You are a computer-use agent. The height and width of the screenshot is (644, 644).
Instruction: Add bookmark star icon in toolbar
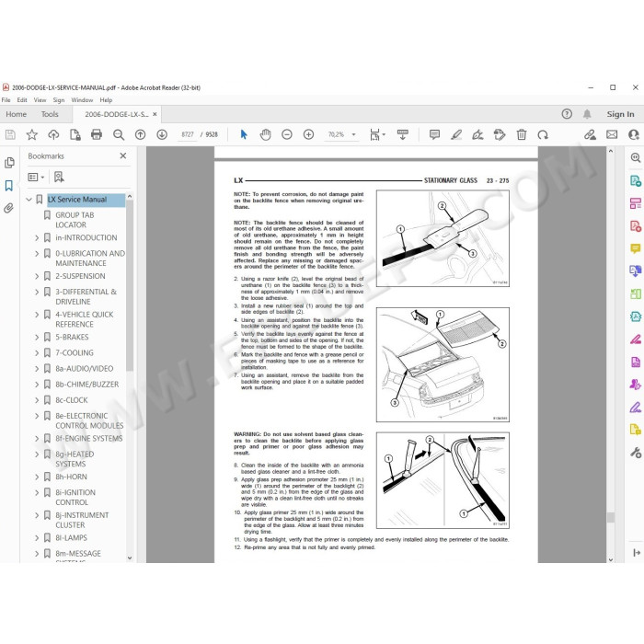pos(31,134)
